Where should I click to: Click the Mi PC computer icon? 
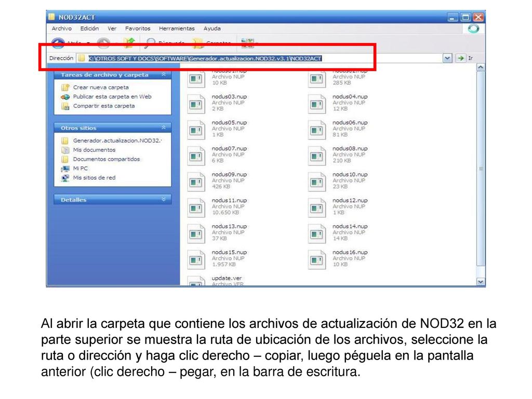(65, 169)
